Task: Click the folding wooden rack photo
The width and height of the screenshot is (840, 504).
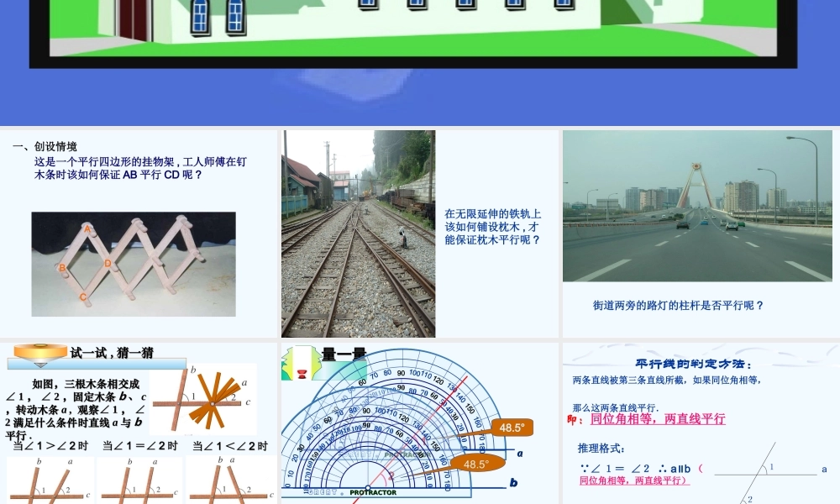Action: click(134, 264)
